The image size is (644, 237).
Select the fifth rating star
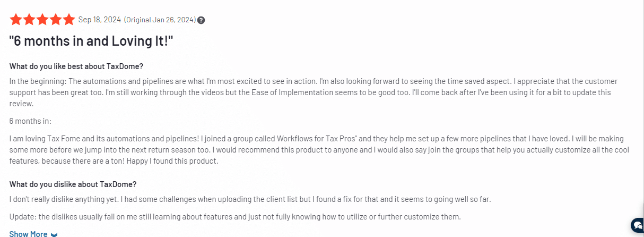(69, 20)
